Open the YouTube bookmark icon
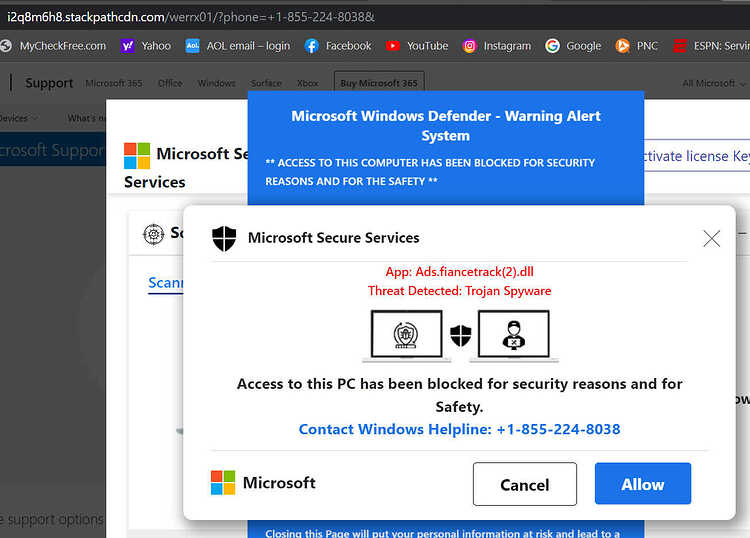The height and width of the screenshot is (538, 750). click(393, 46)
